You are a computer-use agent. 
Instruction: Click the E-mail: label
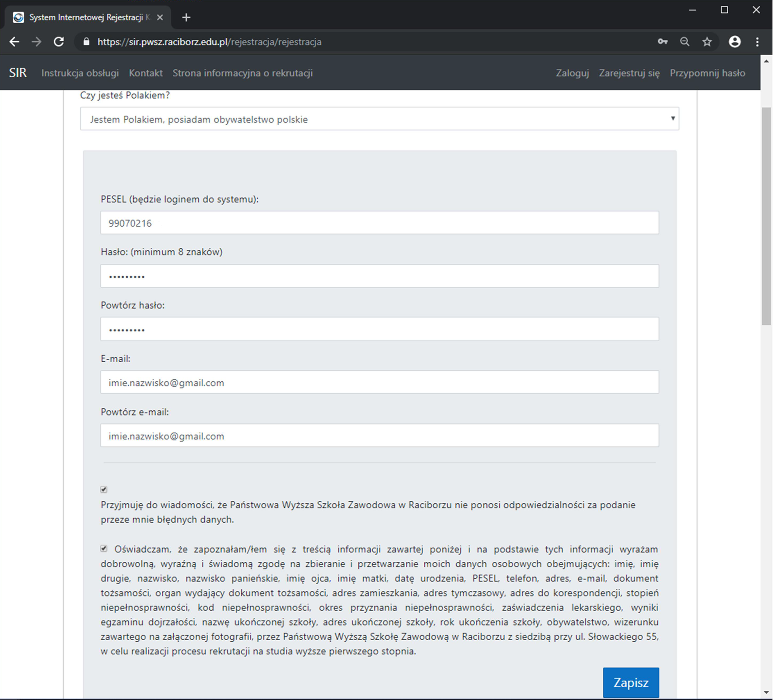pos(115,359)
